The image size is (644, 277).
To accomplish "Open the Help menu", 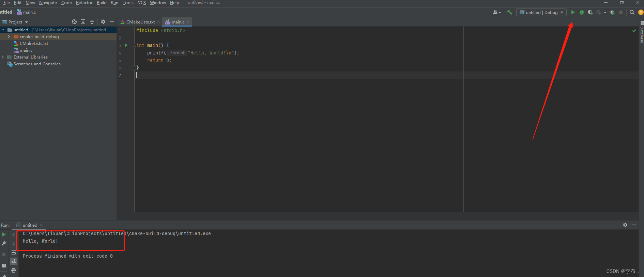I will [174, 3].
